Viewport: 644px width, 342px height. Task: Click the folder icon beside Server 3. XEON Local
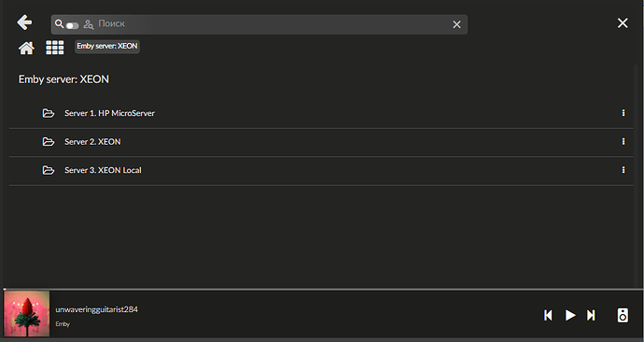pyautogui.click(x=49, y=170)
